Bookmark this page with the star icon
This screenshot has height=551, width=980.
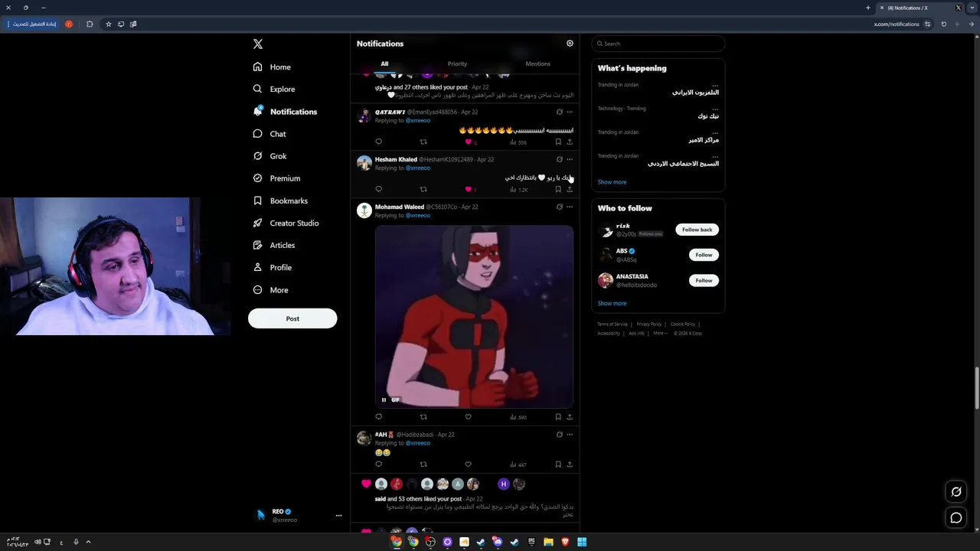[x=108, y=24]
